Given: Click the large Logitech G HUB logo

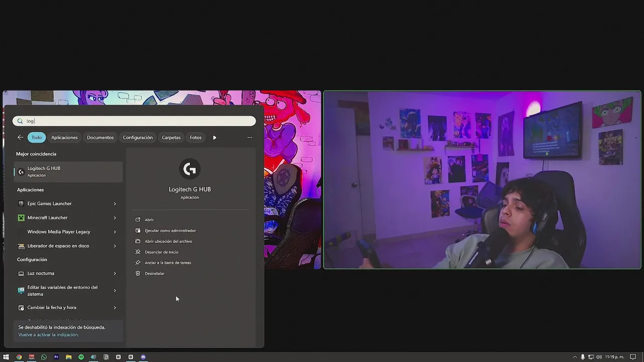Looking at the screenshot, I should [x=190, y=169].
